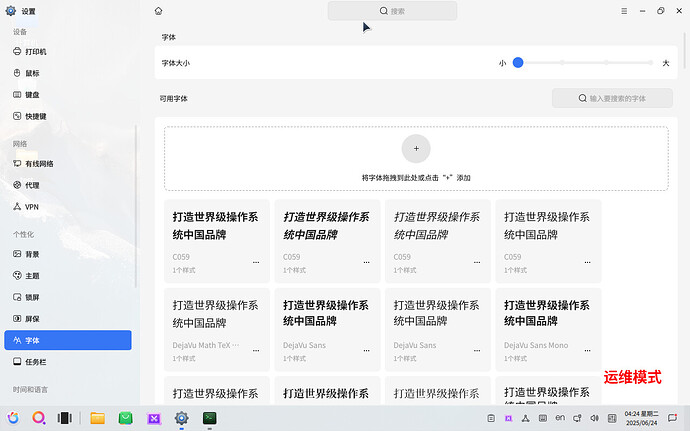Open volume speaker tray icon
The image size is (690, 431).
click(x=595, y=418)
